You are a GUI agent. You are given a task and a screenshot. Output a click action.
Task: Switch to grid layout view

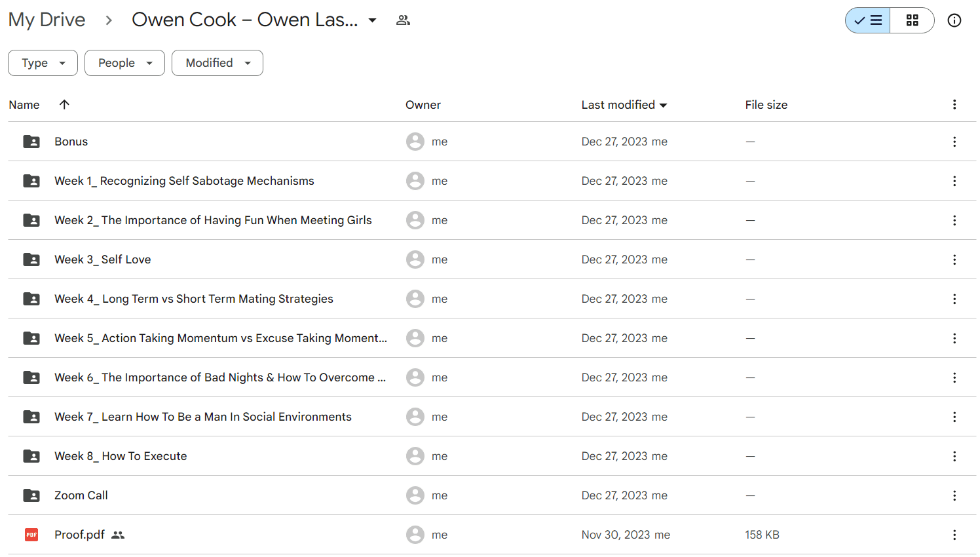(912, 20)
